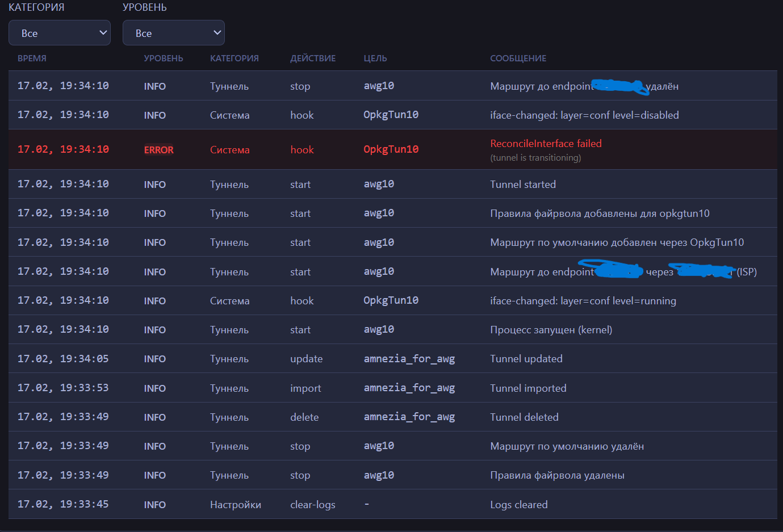Click the iface-changed level=disabled message

pos(584,115)
